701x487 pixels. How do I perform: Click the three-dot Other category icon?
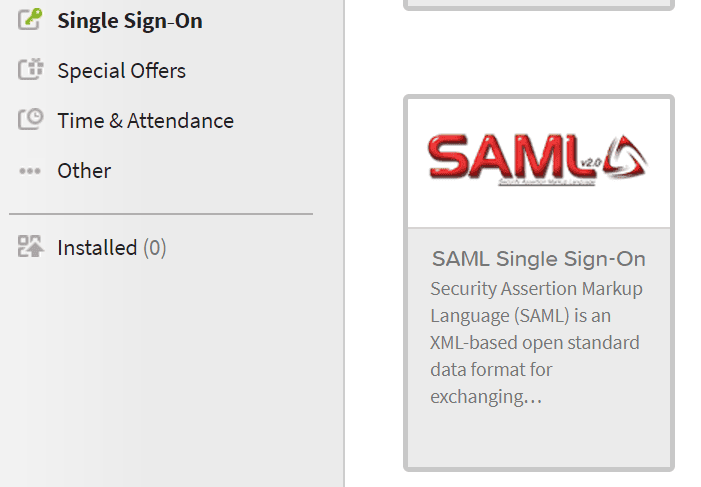30,171
